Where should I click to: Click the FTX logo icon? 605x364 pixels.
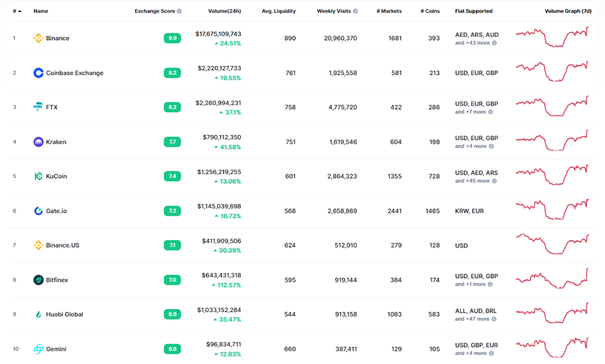38,107
